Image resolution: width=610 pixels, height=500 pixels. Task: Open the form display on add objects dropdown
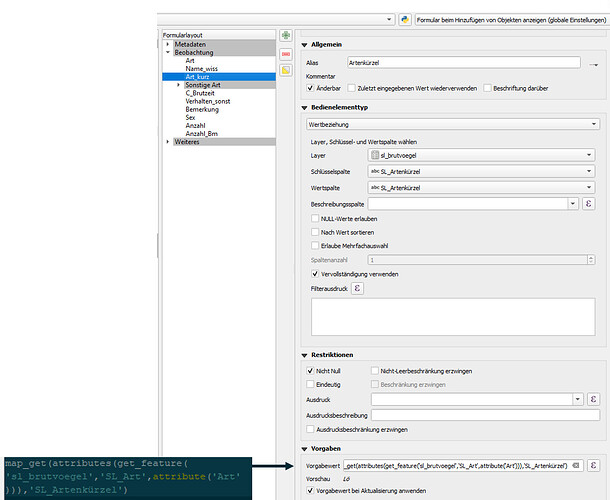click(511, 20)
